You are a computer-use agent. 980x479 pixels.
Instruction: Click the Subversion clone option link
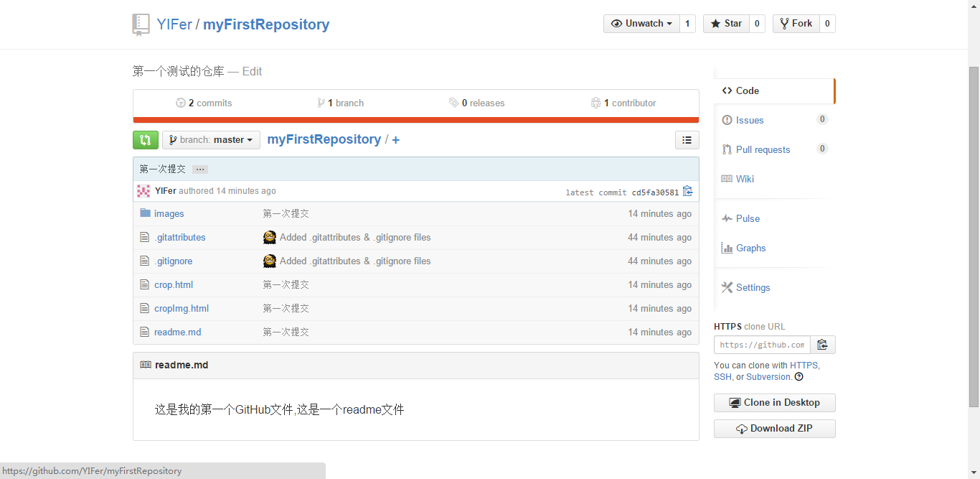point(768,376)
